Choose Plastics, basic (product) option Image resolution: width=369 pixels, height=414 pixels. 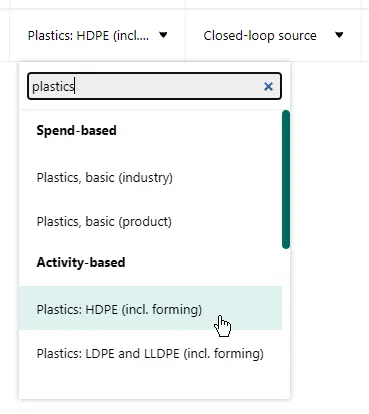[150, 222]
